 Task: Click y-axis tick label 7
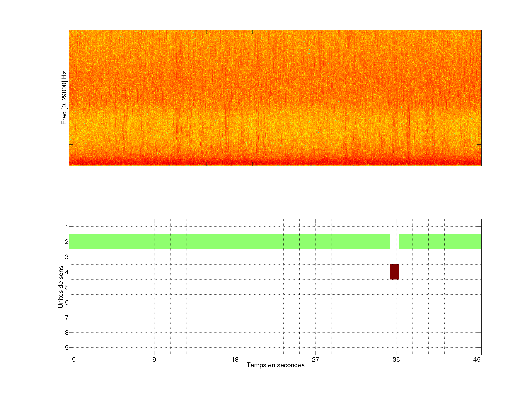(67, 318)
